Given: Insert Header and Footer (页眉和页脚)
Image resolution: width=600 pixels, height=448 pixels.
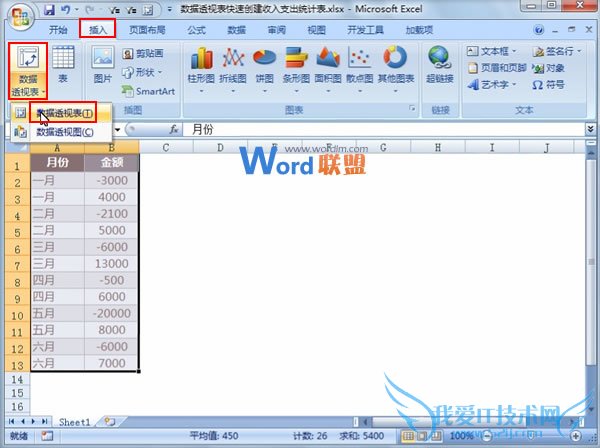Looking at the screenshot, I should point(497,68).
